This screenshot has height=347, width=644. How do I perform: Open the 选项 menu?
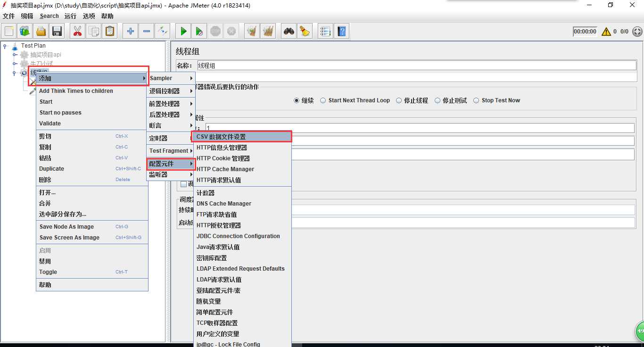pyautogui.click(x=89, y=16)
